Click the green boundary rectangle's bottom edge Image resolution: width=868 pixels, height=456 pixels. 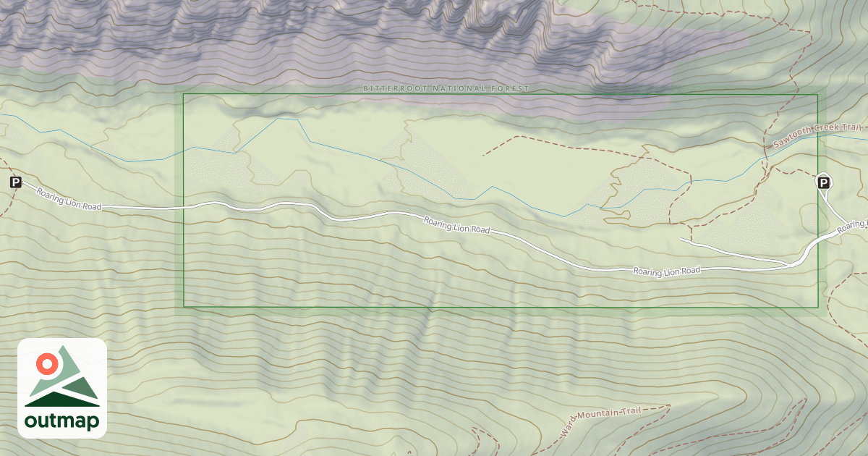pyautogui.click(x=501, y=307)
